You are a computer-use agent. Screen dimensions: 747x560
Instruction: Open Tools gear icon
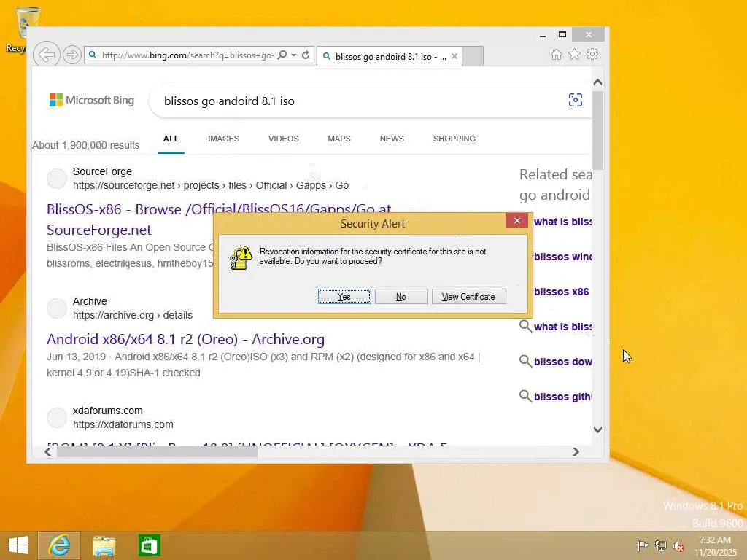click(592, 54)
